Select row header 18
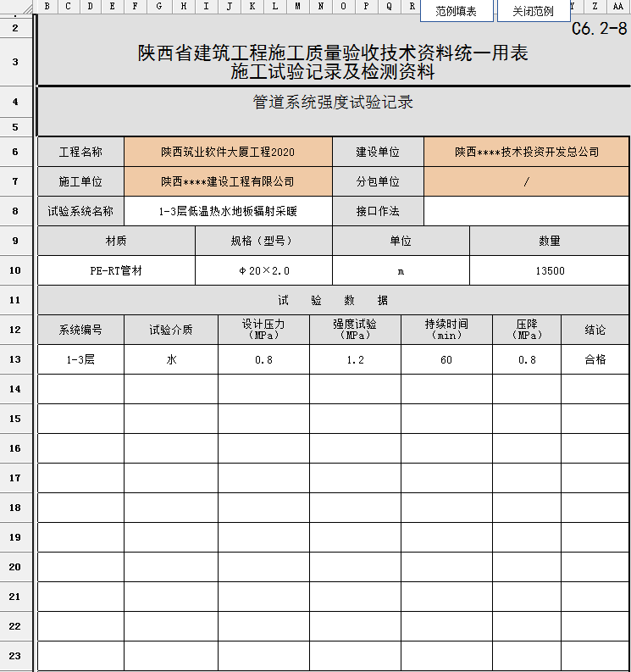The height and width of the screenshot is (672, 631). tap(15, 508)
